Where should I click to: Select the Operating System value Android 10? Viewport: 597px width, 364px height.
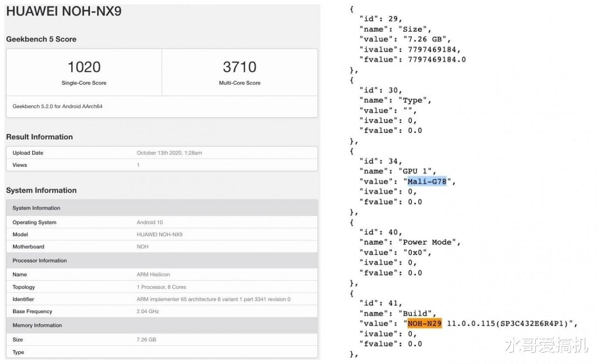pyautogui.click(x=150, y=222)
